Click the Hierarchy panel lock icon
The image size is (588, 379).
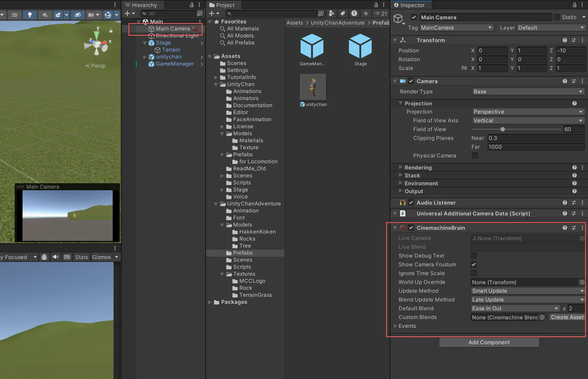coord(191,5)
